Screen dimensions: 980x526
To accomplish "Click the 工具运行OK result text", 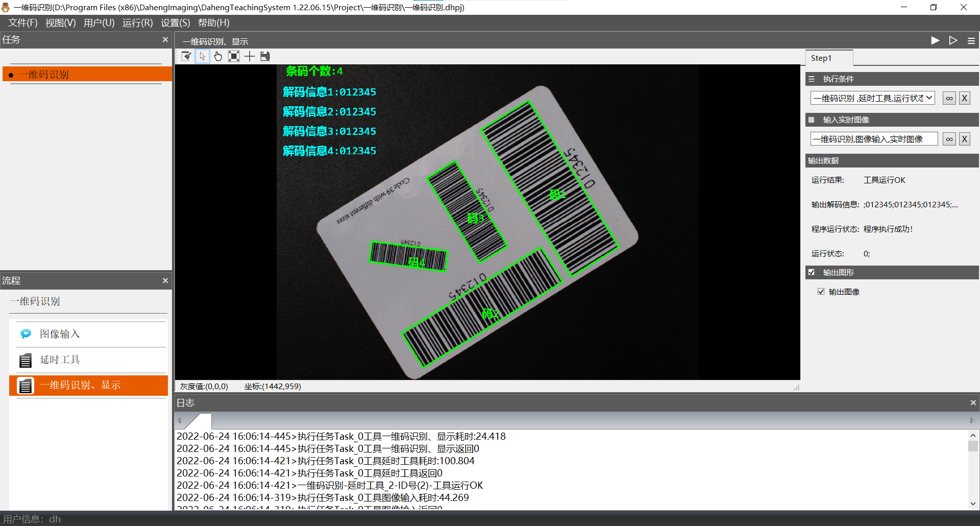I will (x=884, y=180).
